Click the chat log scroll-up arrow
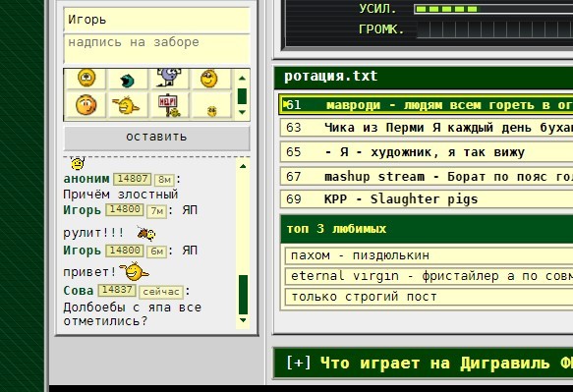 tap(243, 166)
